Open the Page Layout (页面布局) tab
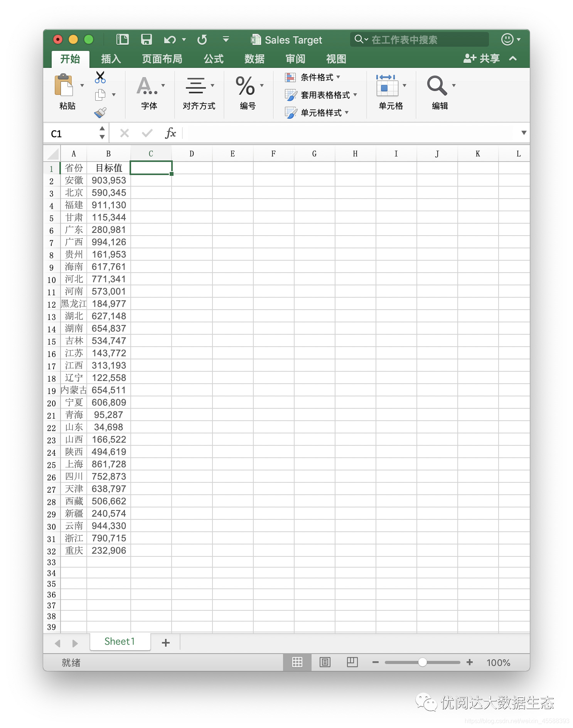The height and width of the screenshot is (728, 573). [162, 59]
